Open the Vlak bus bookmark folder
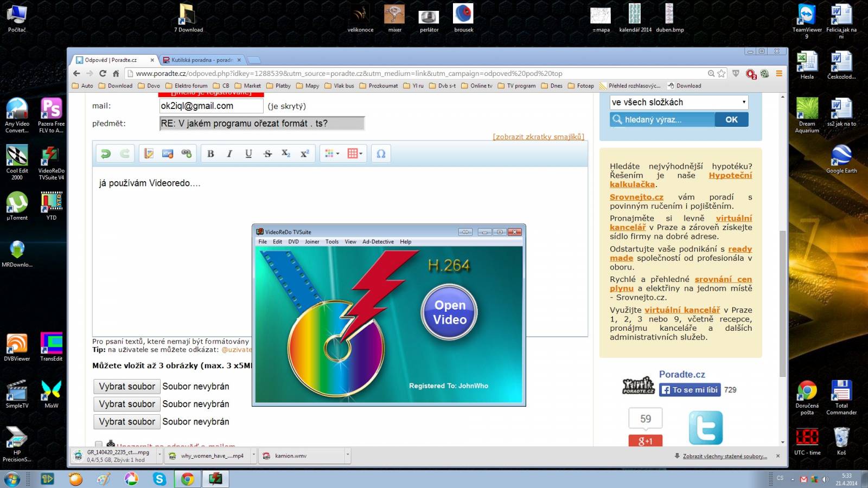868x488 pixels. [339, 86]
